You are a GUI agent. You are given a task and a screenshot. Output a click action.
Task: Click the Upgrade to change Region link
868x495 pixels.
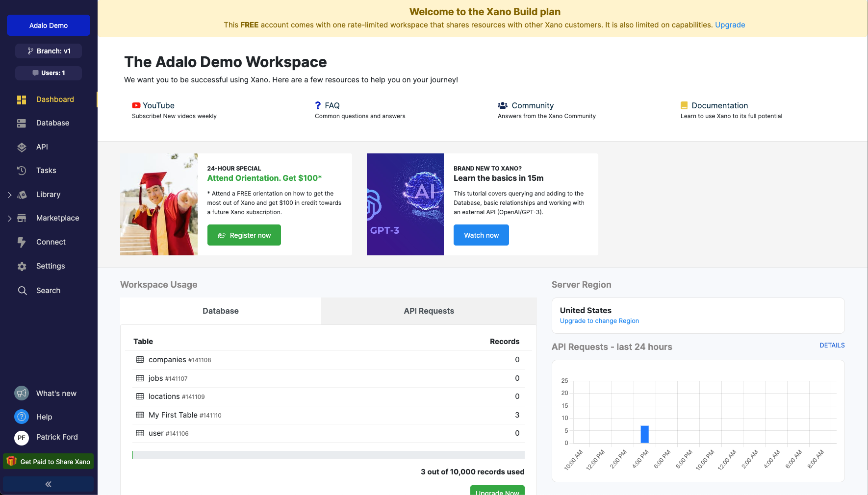pos(599,321)
